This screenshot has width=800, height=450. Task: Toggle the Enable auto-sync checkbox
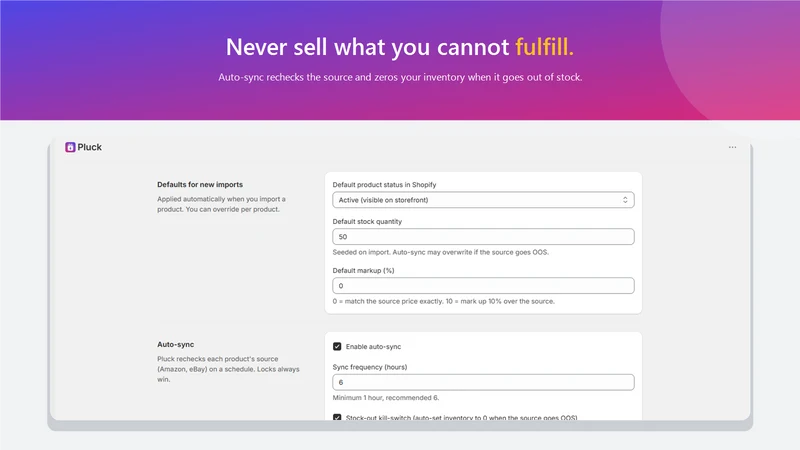[337, 346]
